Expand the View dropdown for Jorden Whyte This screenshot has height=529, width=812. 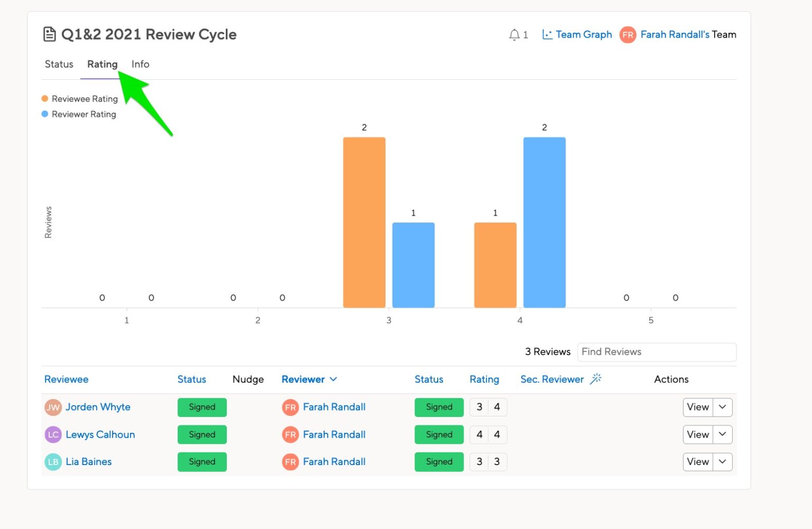pyautogui.click(x=722, y=407)
